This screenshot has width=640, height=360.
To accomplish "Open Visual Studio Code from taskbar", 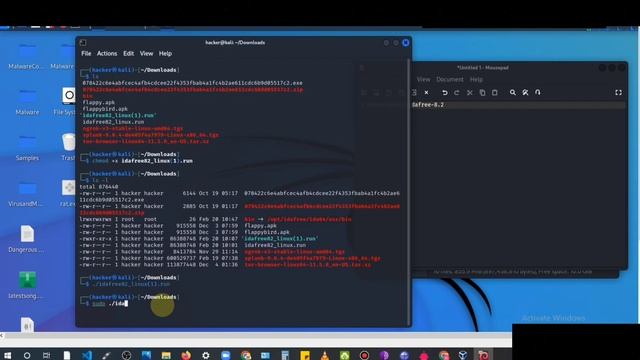I will [87, 356].
